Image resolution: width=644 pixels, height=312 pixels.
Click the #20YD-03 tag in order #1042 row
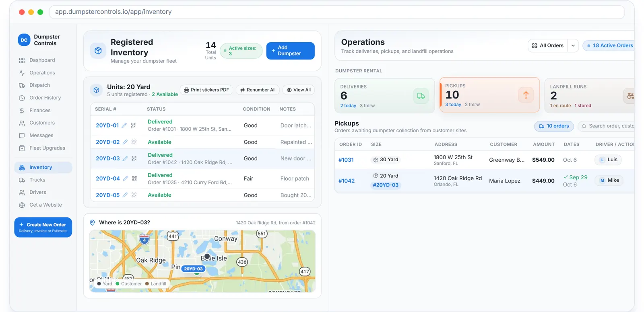tap(386, 185)
